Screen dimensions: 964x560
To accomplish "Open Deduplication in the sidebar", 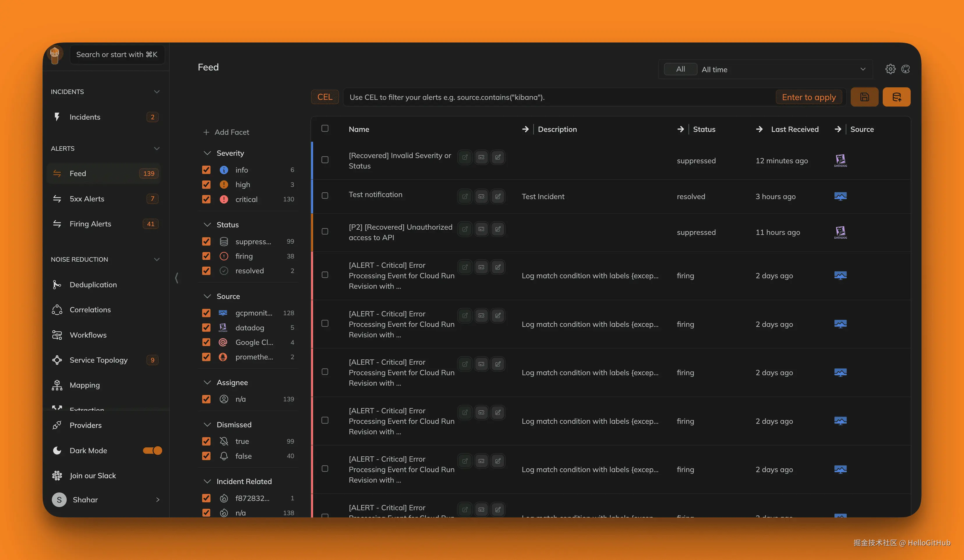I will coord(93,285).
